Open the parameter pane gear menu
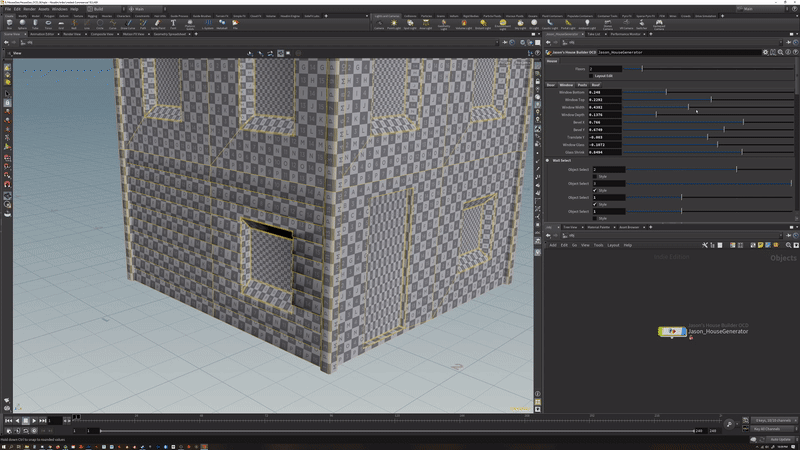Viewport: 800px width, 450px height. pyautogui.click(x=765, y=52)
